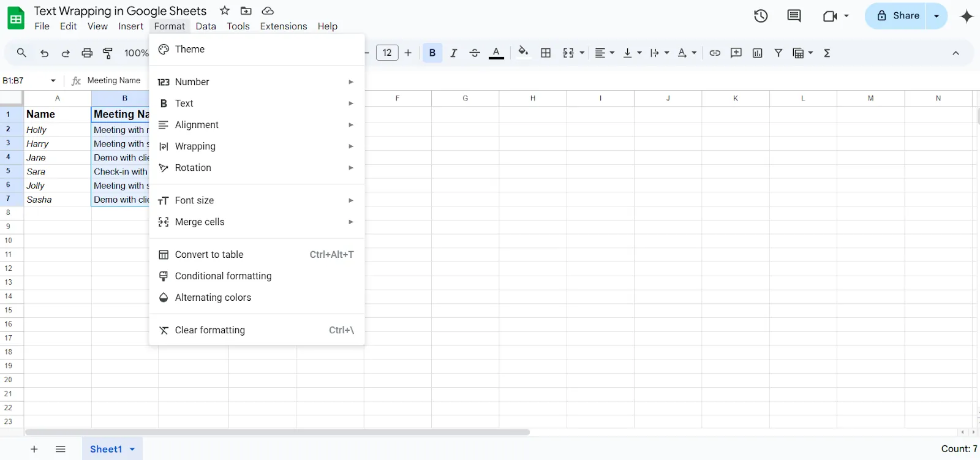
Task: Open the all sheets list icon
Action: (60, 449)
